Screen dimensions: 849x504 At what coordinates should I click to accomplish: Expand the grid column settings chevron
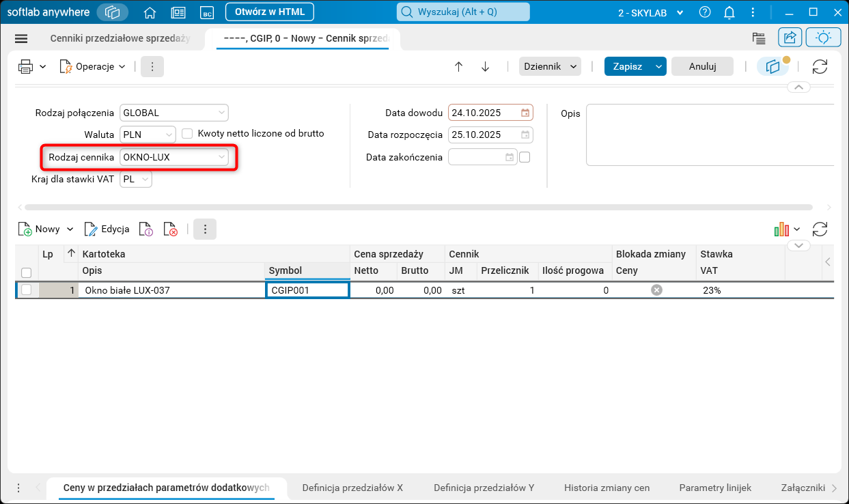pos(799,245)
